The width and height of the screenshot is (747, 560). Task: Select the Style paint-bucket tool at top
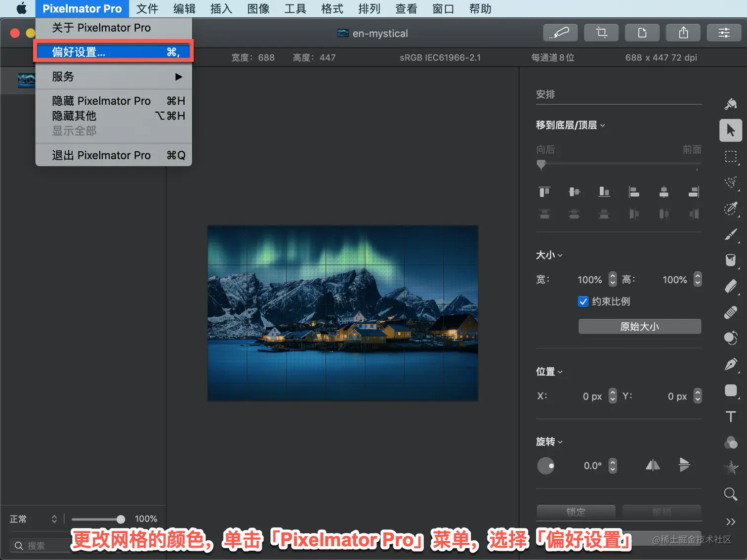click(731, 104)
